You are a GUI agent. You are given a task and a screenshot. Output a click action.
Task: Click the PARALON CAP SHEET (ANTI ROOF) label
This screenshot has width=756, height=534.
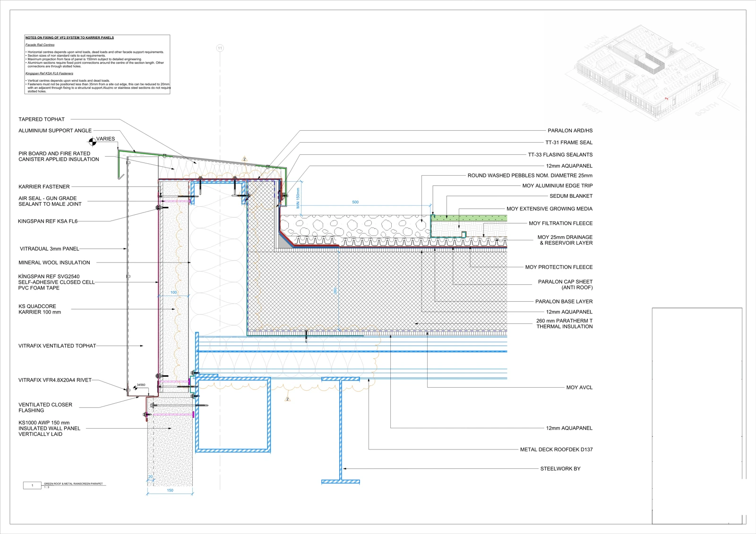point(565,285)
